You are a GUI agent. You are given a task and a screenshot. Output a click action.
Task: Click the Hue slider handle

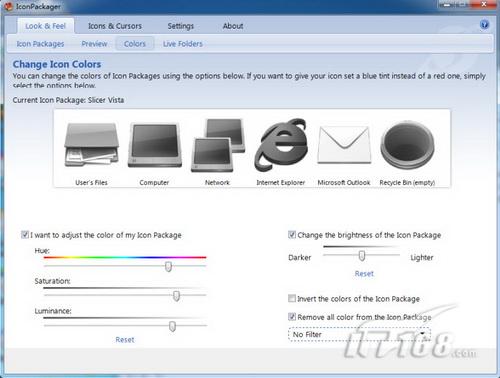(168, 266)
